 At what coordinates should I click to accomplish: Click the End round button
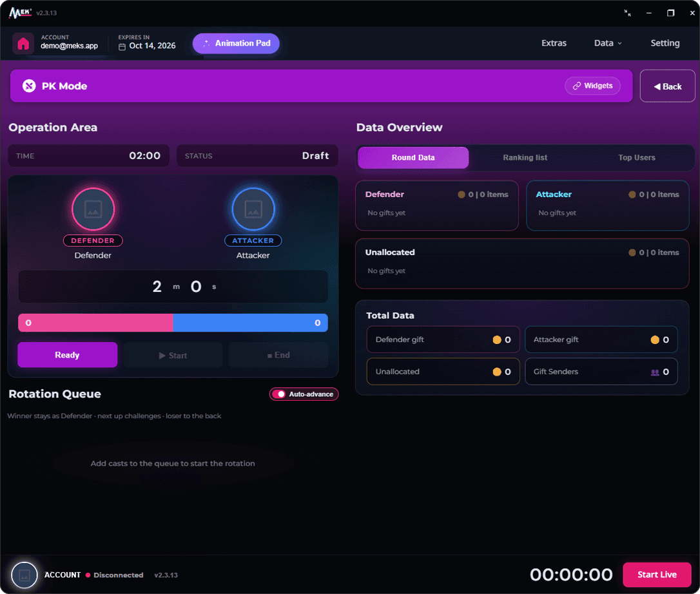click(278, 355)
